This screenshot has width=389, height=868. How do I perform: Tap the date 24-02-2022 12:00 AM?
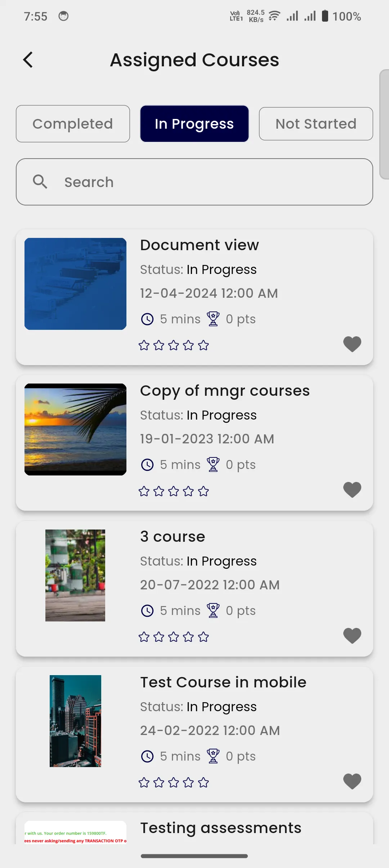pyautogui.click(x=210, y=731)
